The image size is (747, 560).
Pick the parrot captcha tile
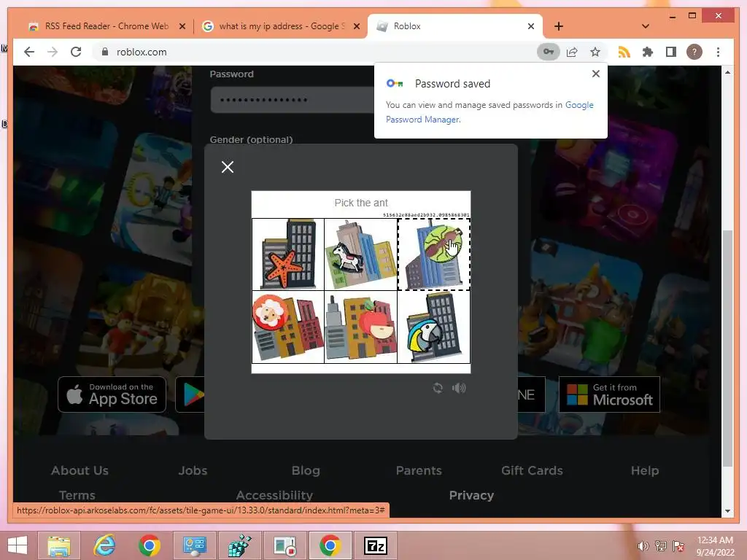pos(433,327)
